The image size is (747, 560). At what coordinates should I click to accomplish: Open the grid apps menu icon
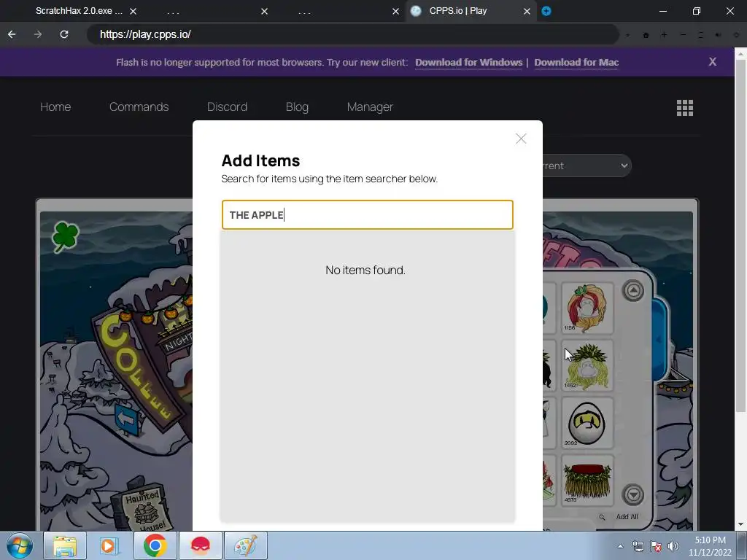click(684, 108)
